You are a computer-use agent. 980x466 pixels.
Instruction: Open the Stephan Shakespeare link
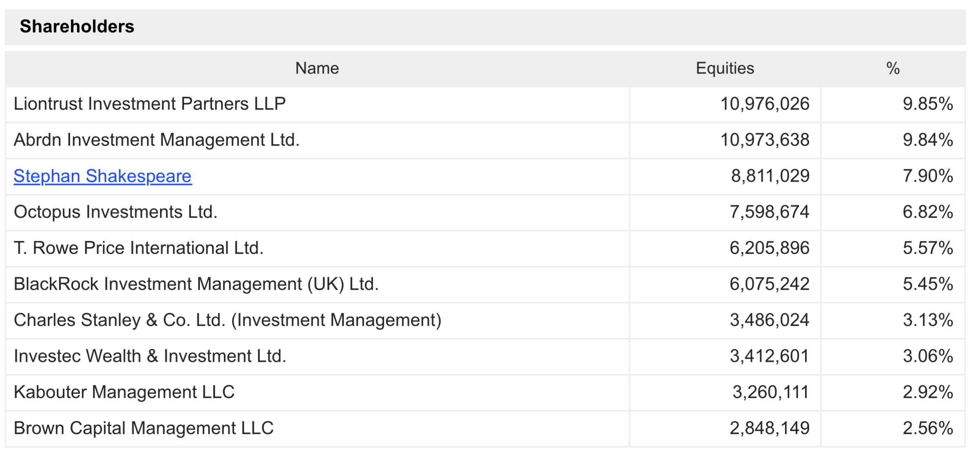tap(103, 176)
